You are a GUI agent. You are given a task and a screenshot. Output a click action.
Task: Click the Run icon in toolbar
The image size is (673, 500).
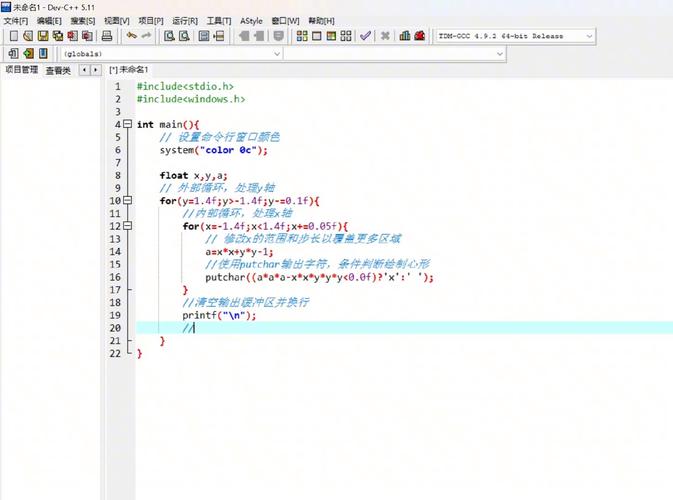pos(317,36)
